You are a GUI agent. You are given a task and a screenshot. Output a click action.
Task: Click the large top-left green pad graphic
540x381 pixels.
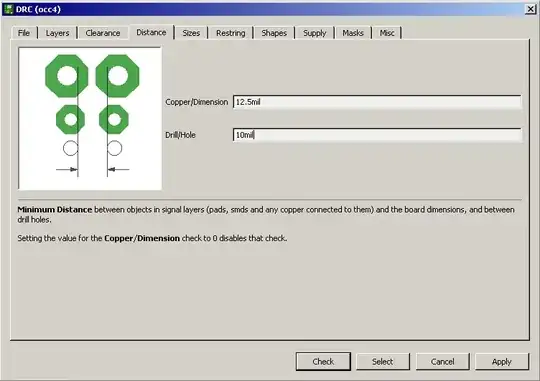(67, 76)
